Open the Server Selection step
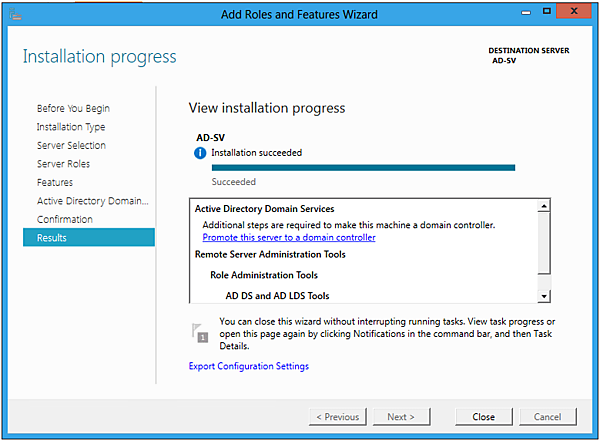The height and width of the screenshot is (441, 600). [71, 145]
